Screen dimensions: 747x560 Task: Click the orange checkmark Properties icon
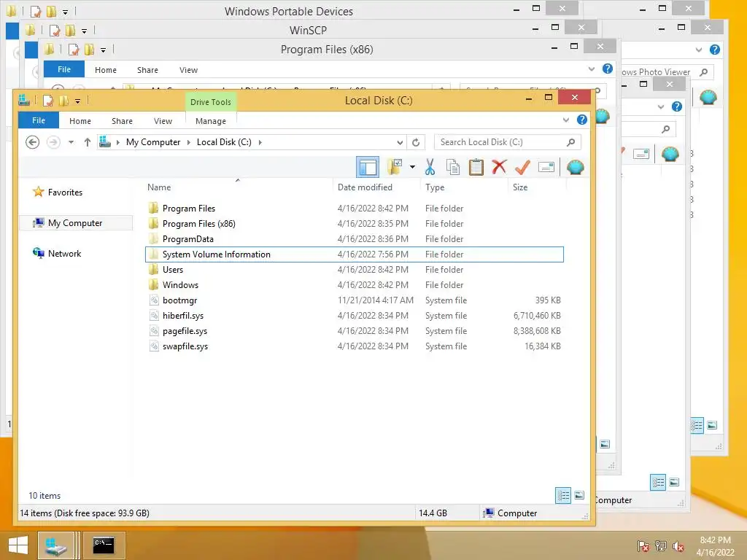click(522, 167)
